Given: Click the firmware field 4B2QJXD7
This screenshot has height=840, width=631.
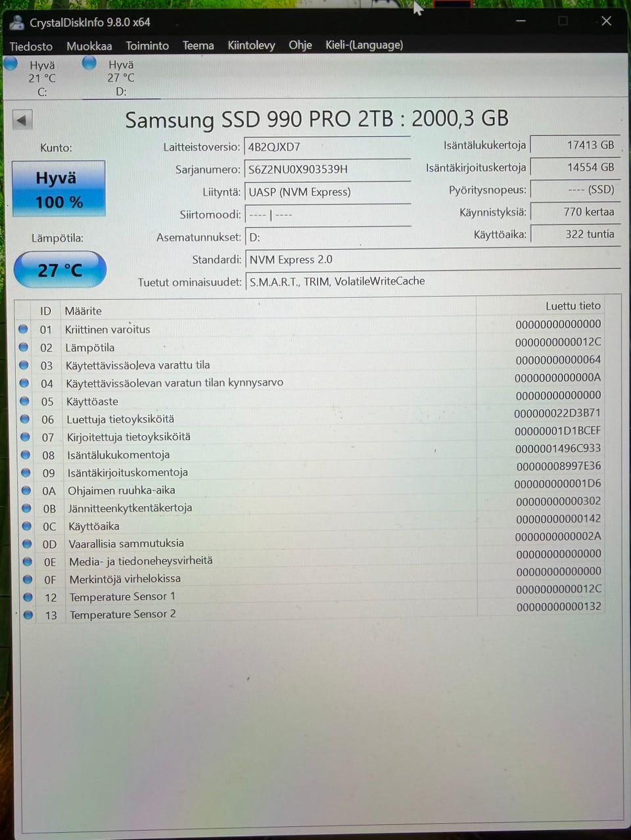Looking at the screenshot, I should 327,147.
